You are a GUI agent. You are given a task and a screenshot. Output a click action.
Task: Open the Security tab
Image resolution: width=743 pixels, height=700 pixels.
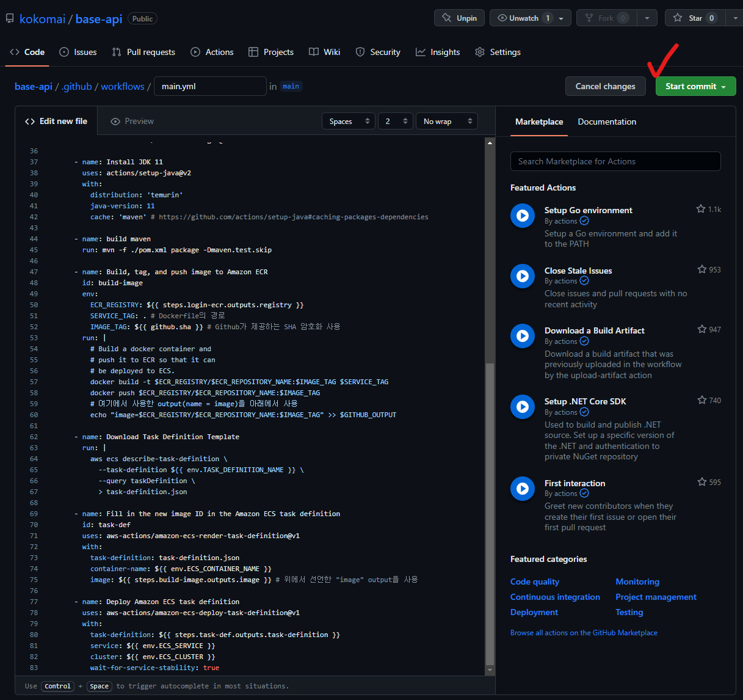pyautogui.click(x=378, y=52)
